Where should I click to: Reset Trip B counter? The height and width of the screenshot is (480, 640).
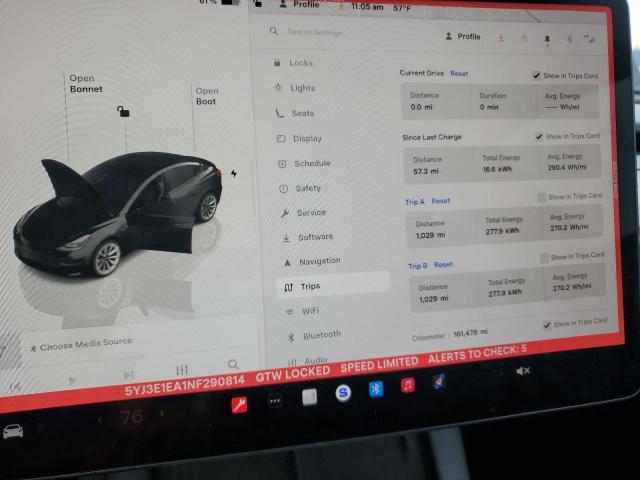443,264
